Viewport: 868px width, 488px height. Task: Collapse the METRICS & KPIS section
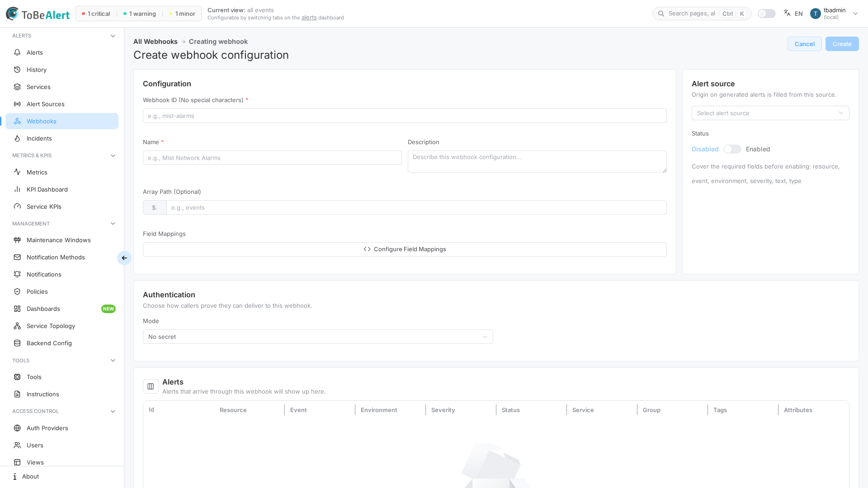coord(113,155)
